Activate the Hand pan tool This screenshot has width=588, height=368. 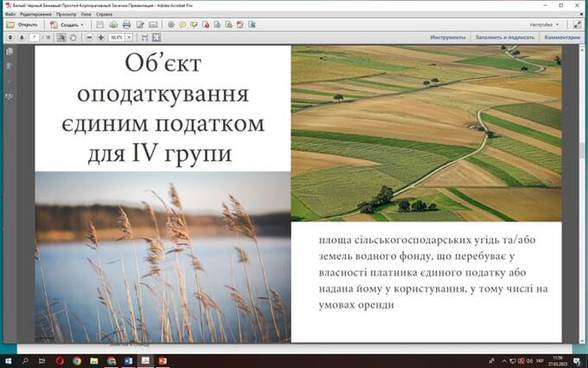coord(73,37)
